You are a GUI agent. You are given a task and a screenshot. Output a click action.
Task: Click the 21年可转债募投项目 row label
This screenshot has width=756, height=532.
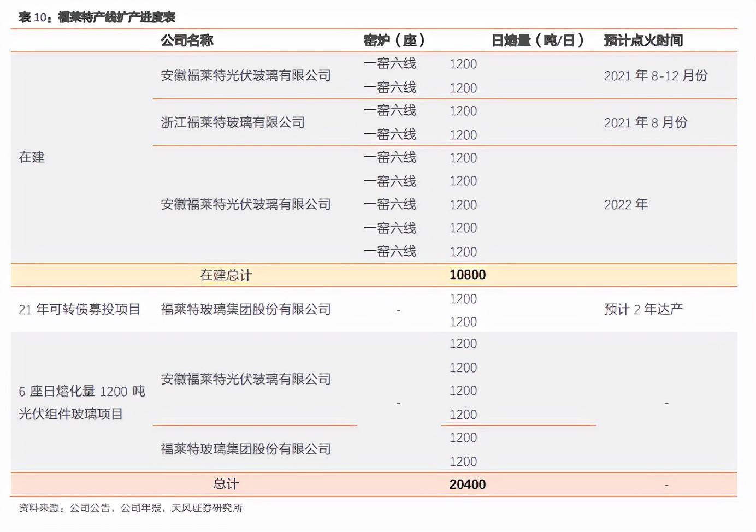pos(79,309)
